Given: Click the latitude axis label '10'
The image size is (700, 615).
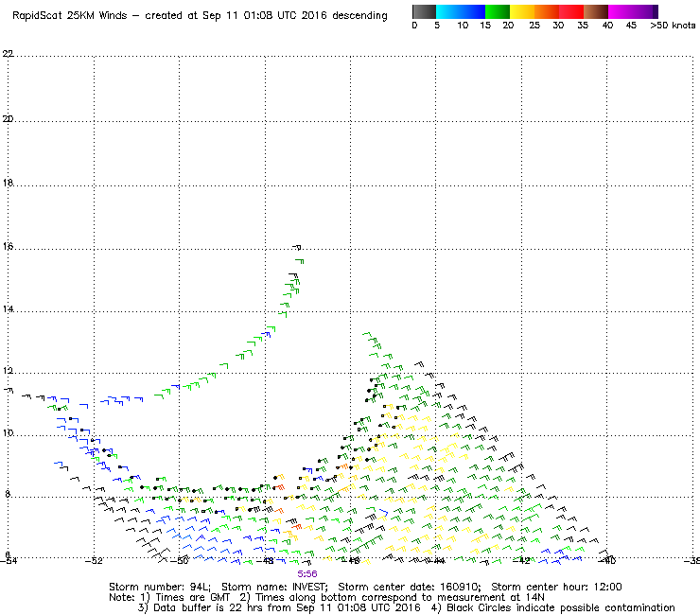Looking at the screenshot, I should 8,432.
